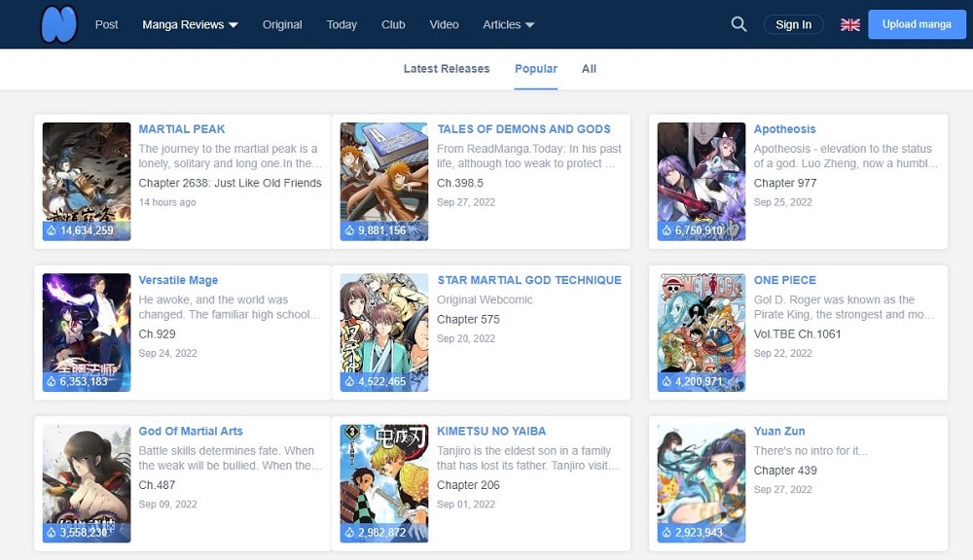This screenshot has width=973, height=560.
Task: Click God Of Martial Arts cover
Action: (87, 483)
